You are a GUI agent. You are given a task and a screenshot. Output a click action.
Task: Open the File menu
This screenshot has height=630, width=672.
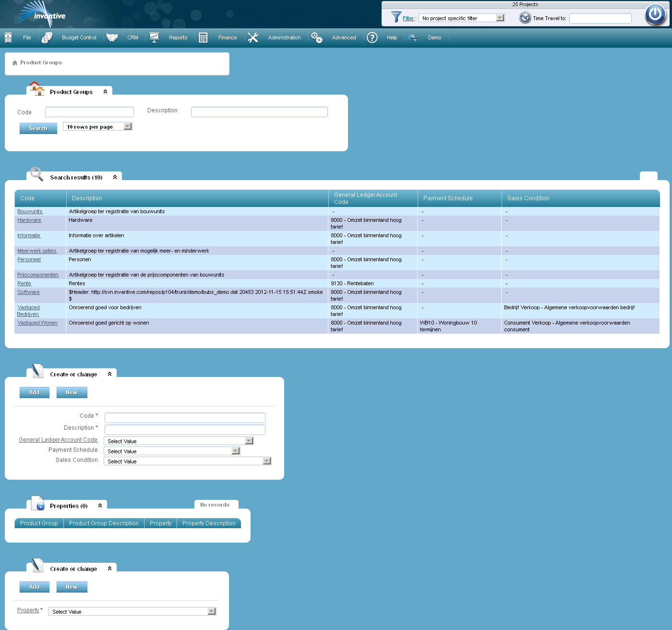(x=27, y=37)
